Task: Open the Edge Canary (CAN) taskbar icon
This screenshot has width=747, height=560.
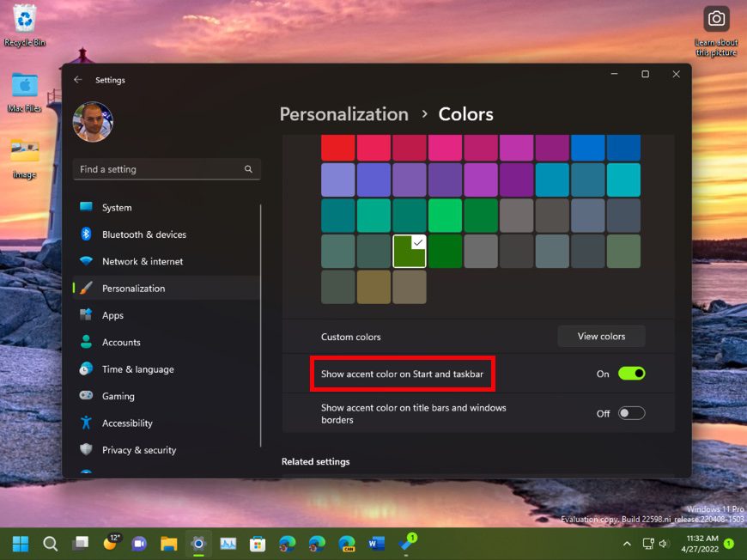Action: 347,544
